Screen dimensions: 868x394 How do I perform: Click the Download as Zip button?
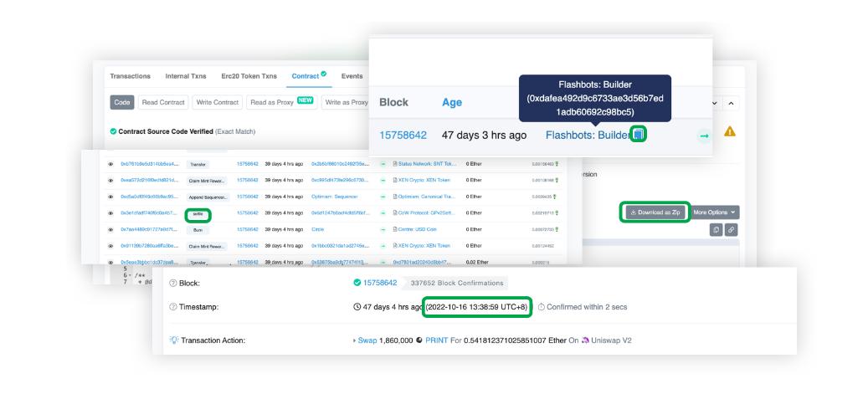coord(655,212)
